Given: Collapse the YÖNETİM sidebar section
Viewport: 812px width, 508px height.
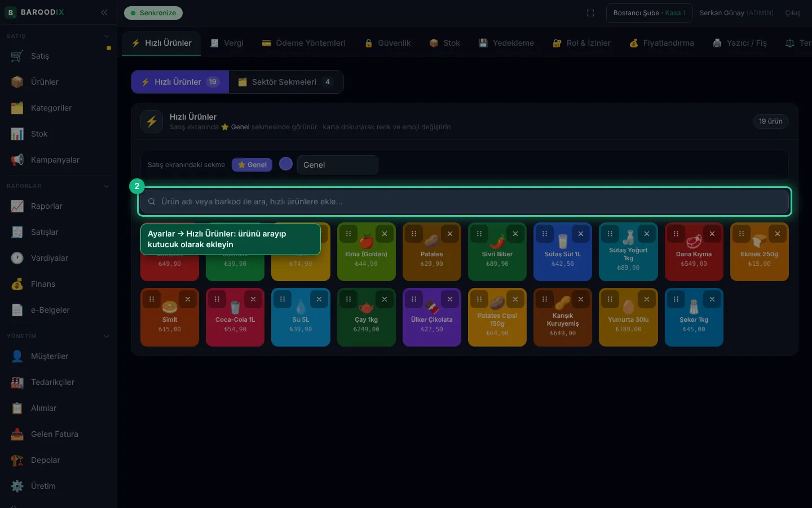Looking at the screenshot, I should [107, 336].
